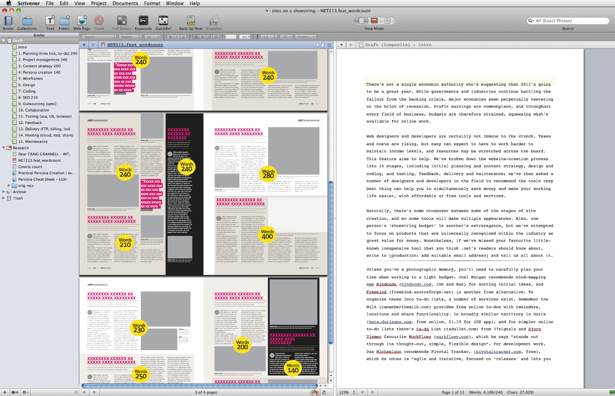615x396 pixels.
Task: Click the NET213_feat_wordcount header title
Action: (x=135, y=45)
